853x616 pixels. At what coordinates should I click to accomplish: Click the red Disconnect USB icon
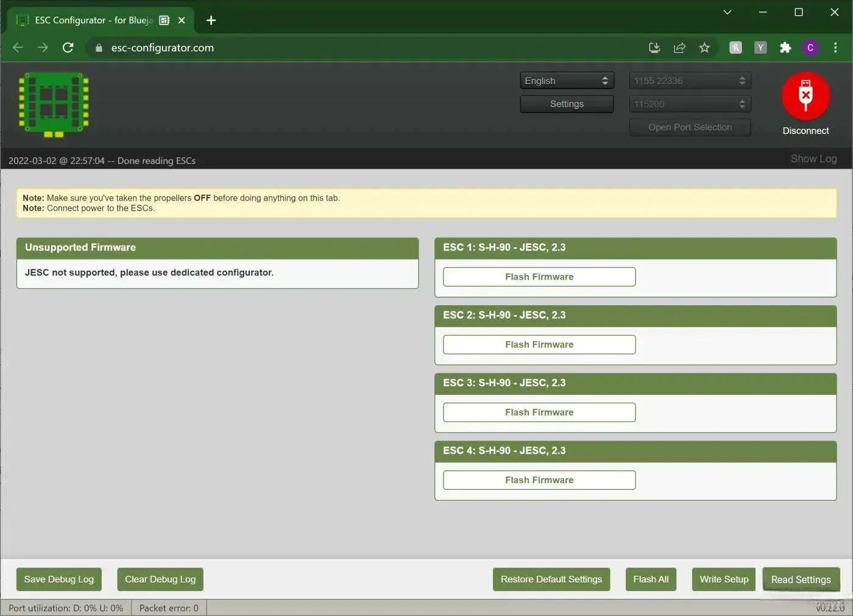pos(805,95)
